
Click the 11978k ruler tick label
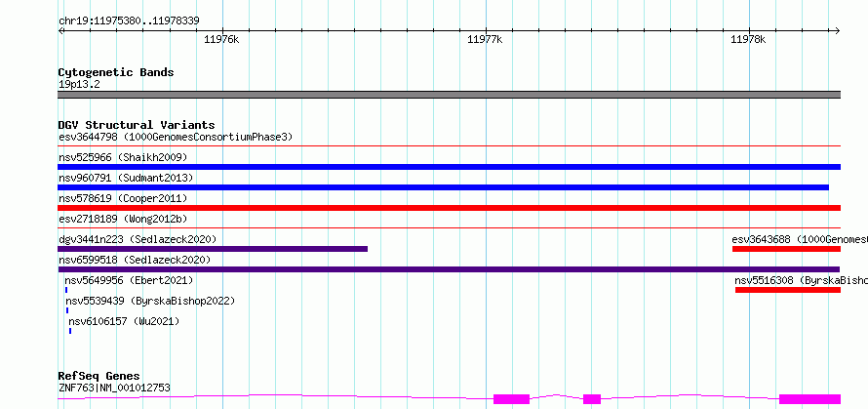(748, 39)
